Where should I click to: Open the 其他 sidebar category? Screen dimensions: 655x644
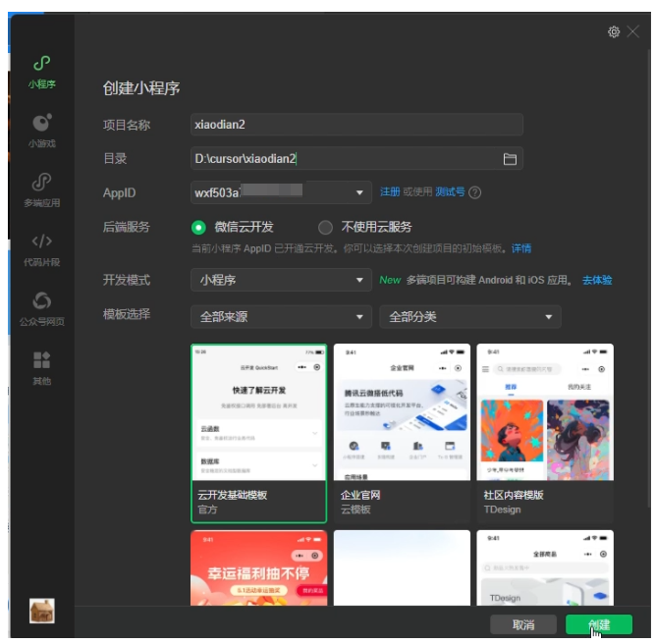point(42,368)
